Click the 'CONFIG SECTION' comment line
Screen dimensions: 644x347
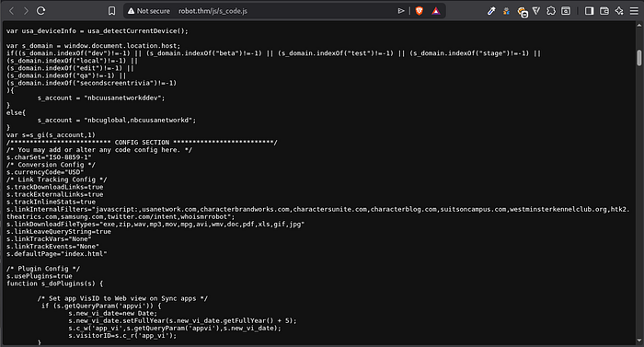pos(142,143)
